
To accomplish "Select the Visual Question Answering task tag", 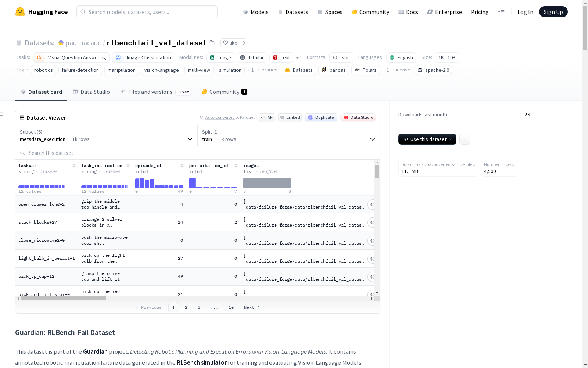I will (71, 57).
